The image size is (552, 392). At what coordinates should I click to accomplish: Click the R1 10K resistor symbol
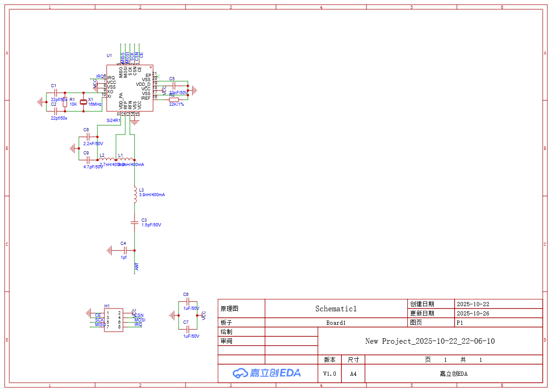tap(65, 102)
